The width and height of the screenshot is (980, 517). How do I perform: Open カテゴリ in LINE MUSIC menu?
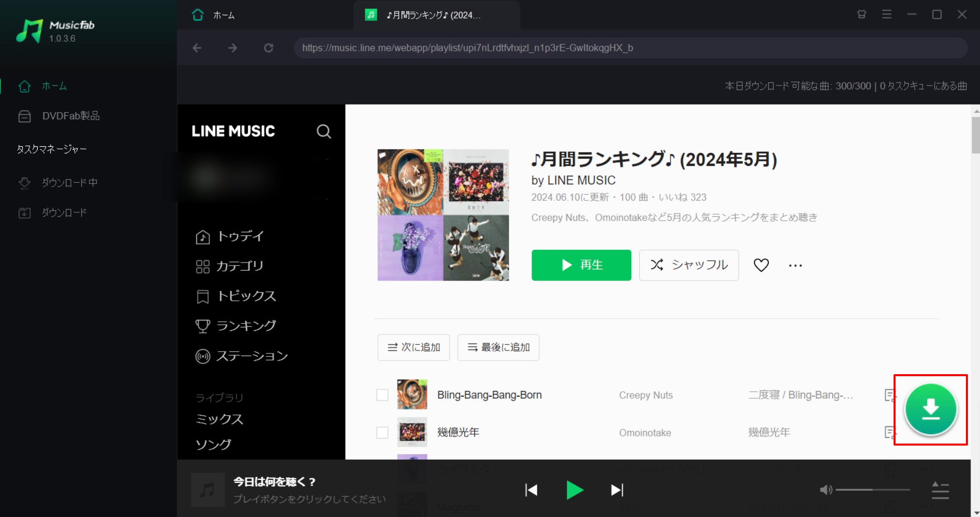click(230, 266)
